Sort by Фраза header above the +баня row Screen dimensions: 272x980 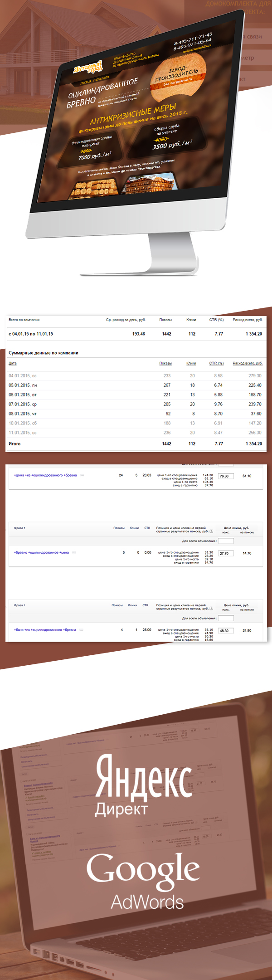(x=19, y=605)
